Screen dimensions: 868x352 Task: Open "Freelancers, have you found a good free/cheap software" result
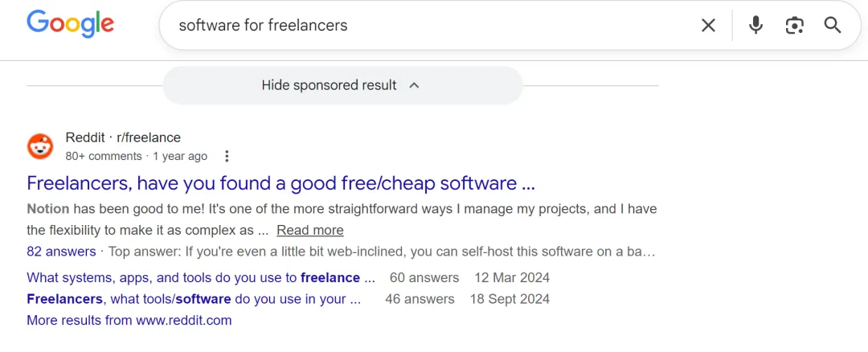(x=280, y=183)
